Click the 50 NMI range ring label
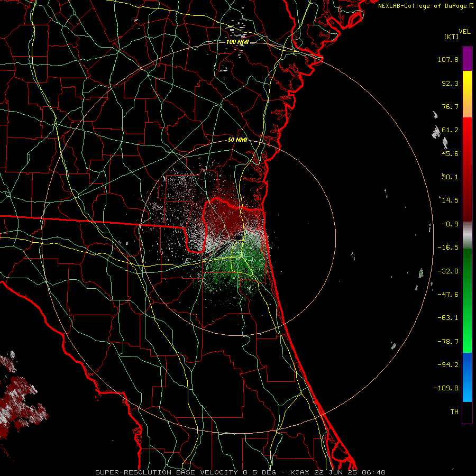Screen dimensions: 476x476 coord(237,140)
